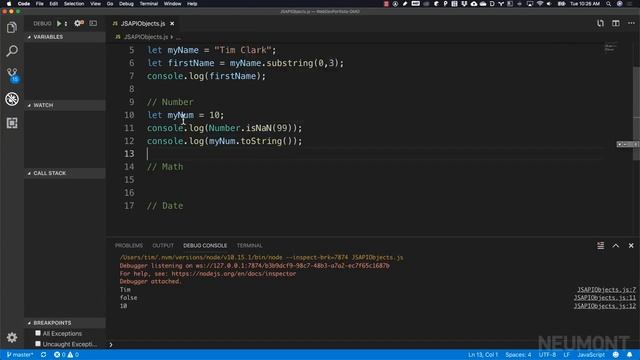This screenshot has width=640, height=360.
Task: Click the master branch in status bar
Action: (x=20, y=355)
